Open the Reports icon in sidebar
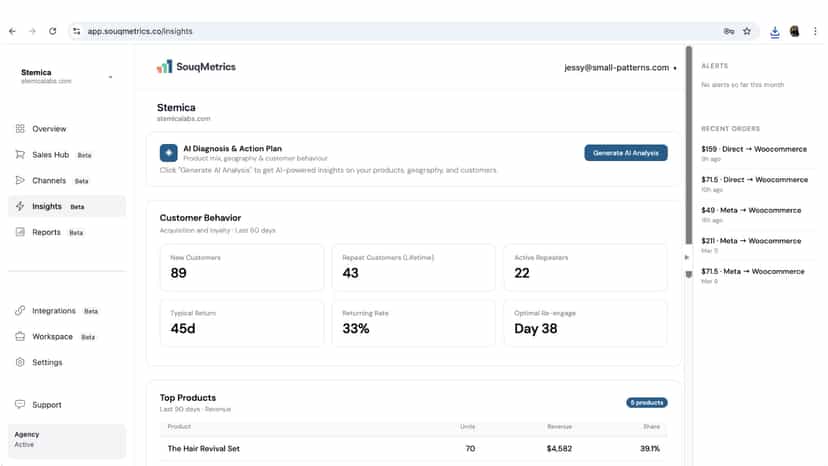This screenshot has width=828, height=466. pyautogui.click(x=20, y=232)
